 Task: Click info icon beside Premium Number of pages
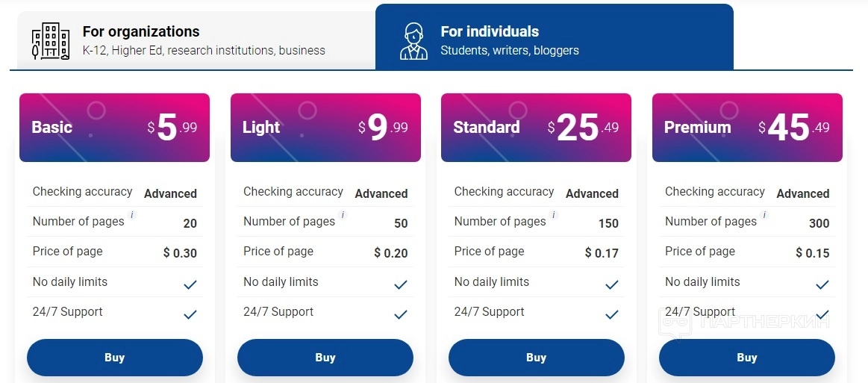[765, 215]
